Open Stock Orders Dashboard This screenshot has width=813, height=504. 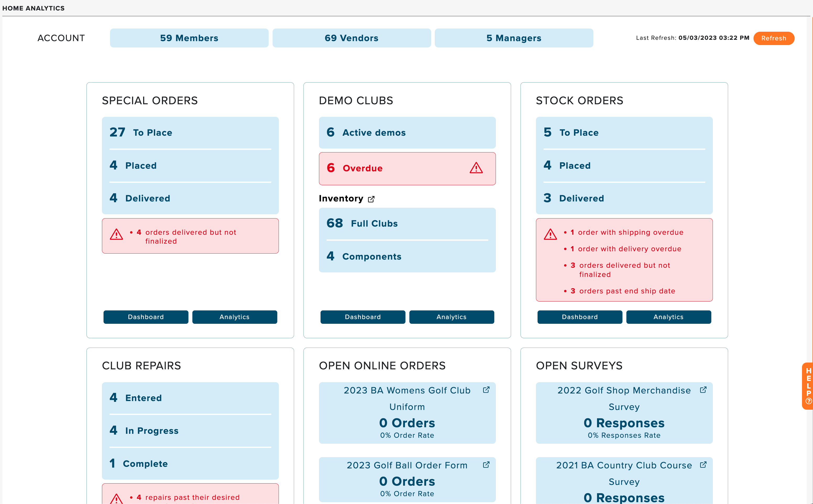(580, 317)
